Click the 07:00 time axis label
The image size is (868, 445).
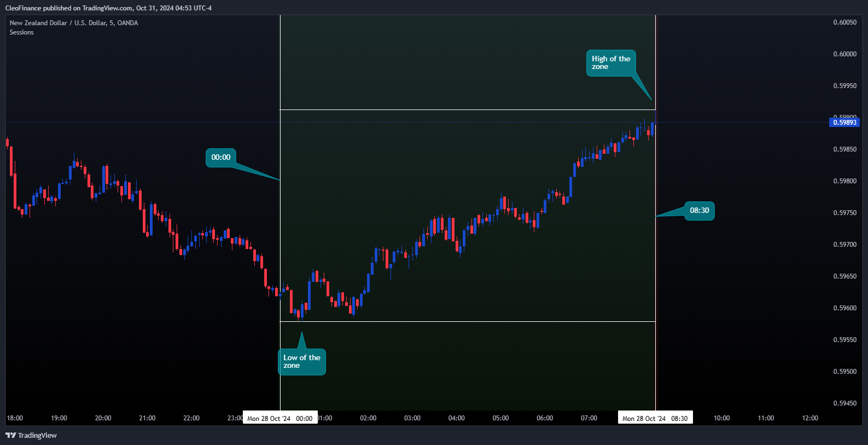[589, 418]
